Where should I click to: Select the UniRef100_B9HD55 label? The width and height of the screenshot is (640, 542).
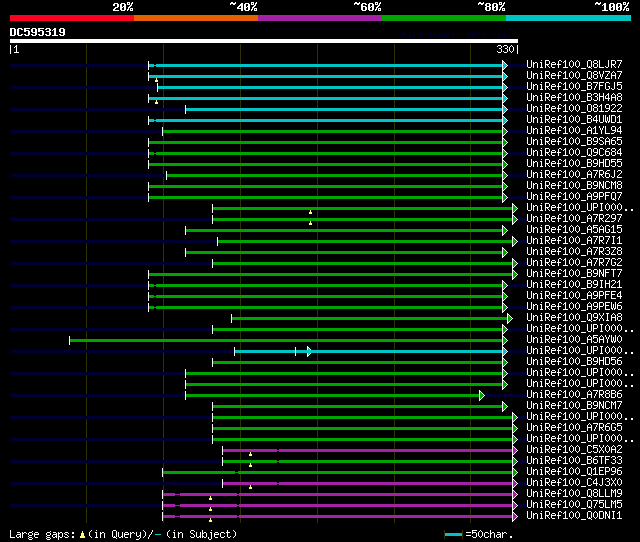point(574,164)
